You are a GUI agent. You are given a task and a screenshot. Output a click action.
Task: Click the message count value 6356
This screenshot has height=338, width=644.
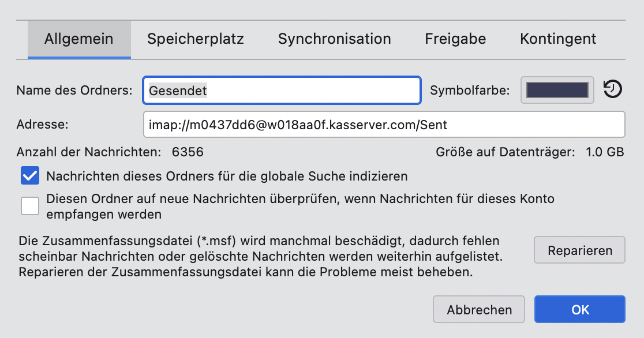pos(188,152)
